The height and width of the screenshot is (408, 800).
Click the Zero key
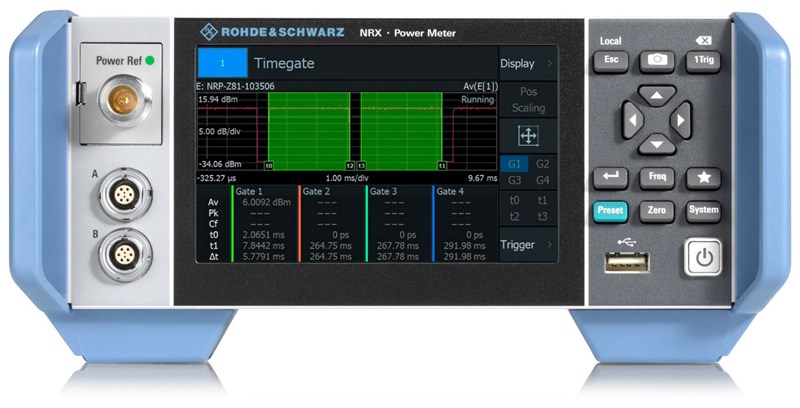(x=657, y=211)
